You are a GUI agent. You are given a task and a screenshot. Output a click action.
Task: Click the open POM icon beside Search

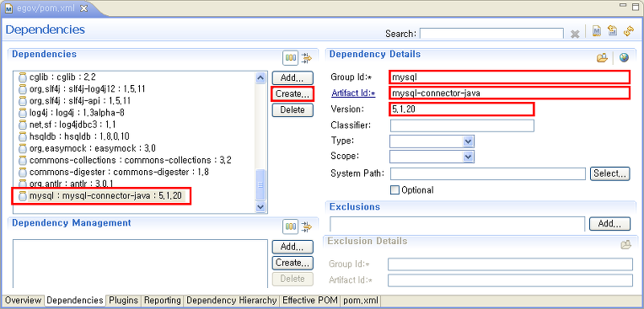[597, 31]
